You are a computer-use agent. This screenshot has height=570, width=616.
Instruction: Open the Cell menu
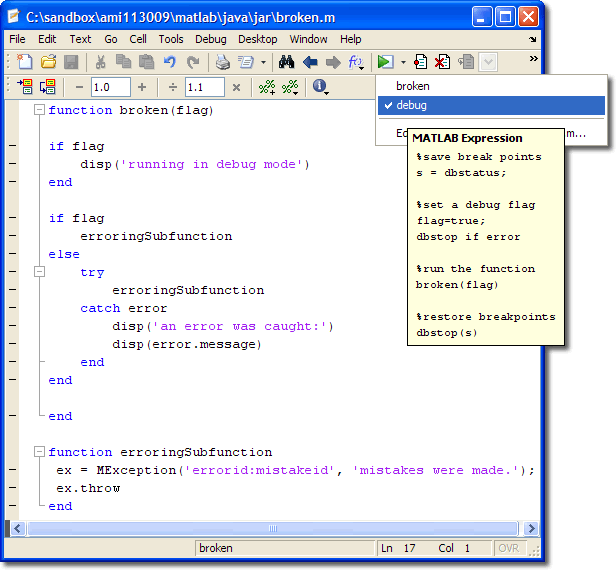tap(138, 39)
